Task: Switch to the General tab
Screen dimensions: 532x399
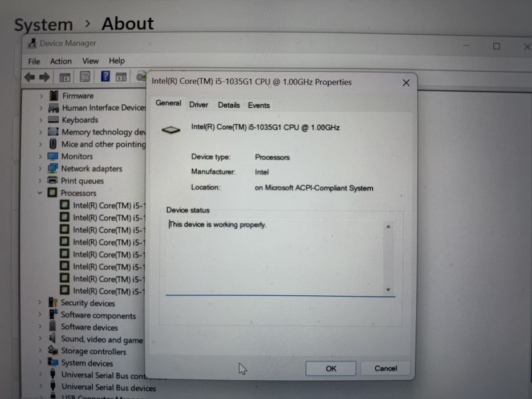Action: tap(168, 103)
